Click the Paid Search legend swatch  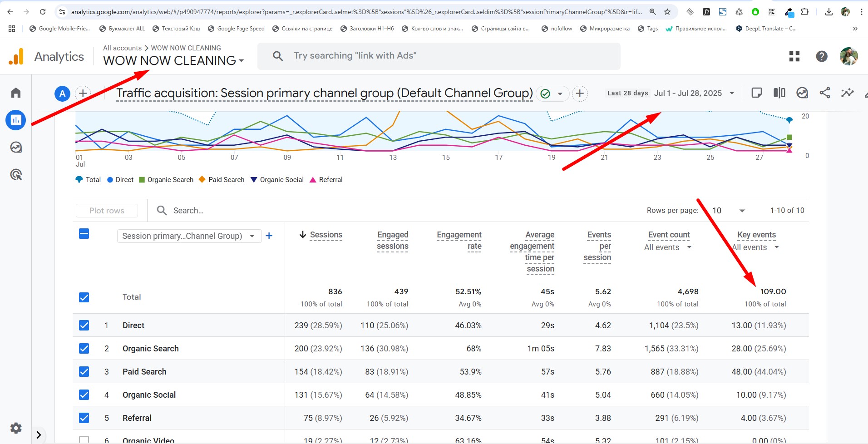click(202, 179)
